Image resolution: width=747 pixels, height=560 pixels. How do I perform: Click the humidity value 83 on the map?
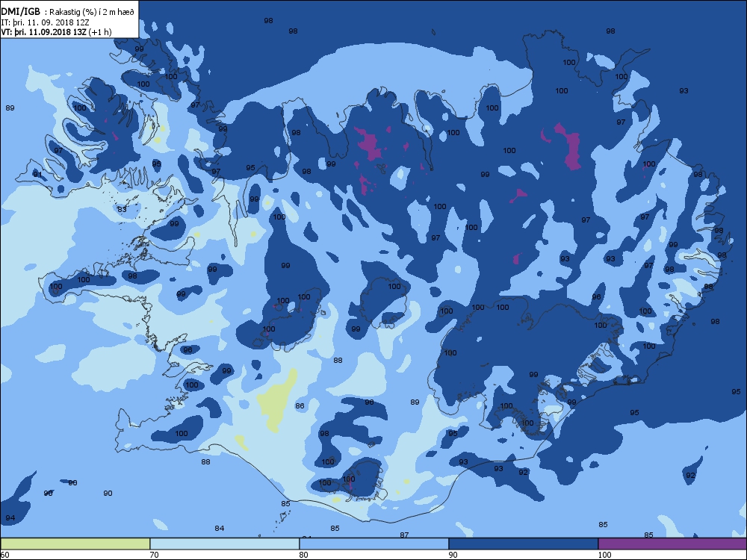coord(122,210)
